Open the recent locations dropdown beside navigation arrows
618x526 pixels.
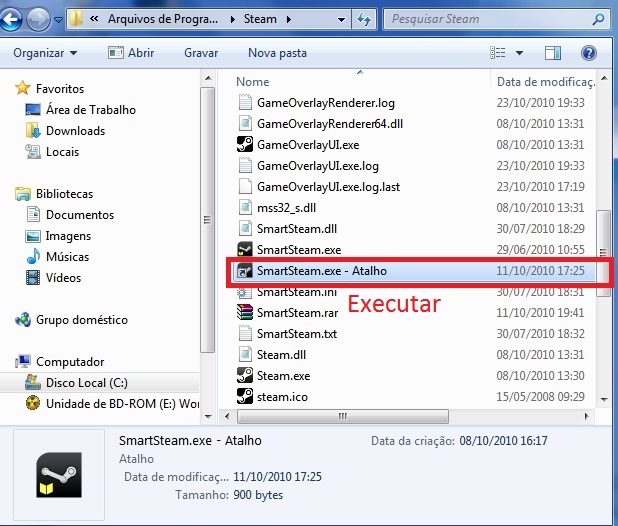(x=58, y=19)
